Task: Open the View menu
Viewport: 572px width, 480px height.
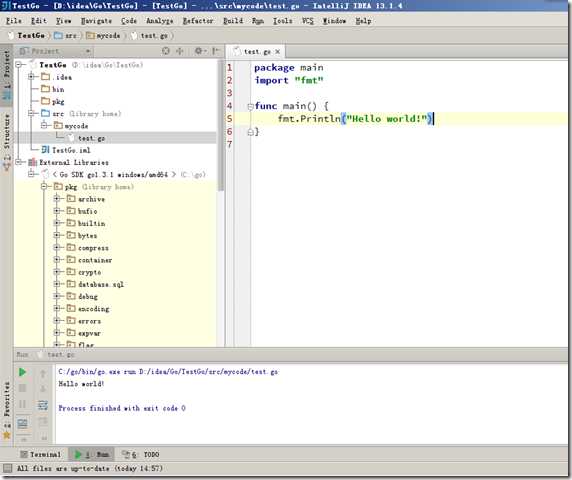Action: click(x=63, y=21)
